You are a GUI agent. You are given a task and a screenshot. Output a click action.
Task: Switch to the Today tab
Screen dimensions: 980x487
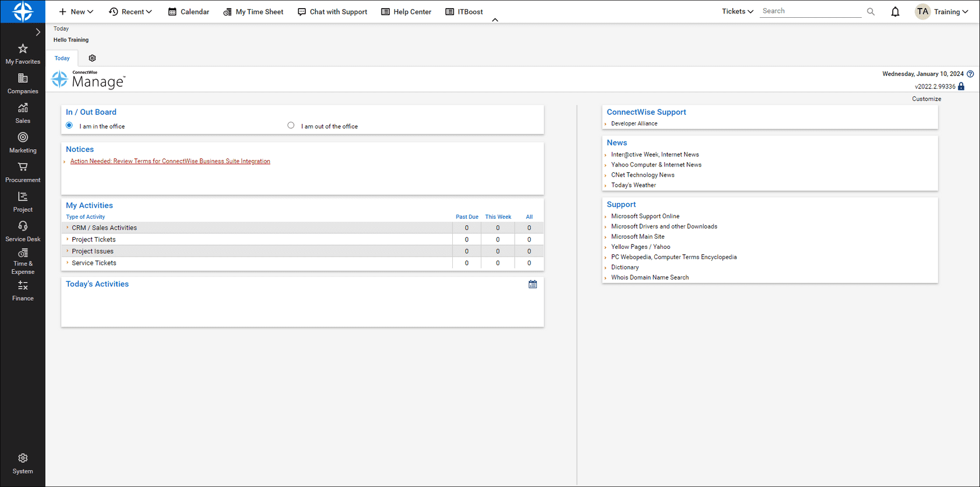click(x=62, y=58)
